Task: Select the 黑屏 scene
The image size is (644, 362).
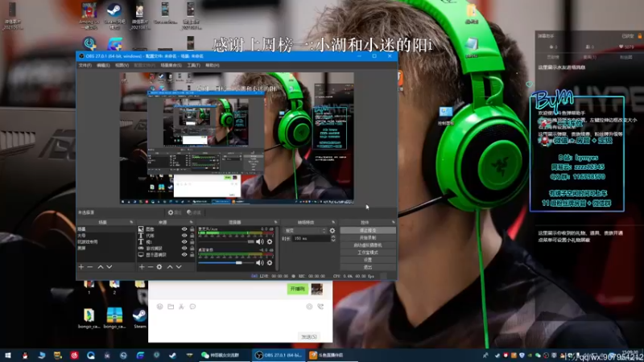Action: pos(105,248)
